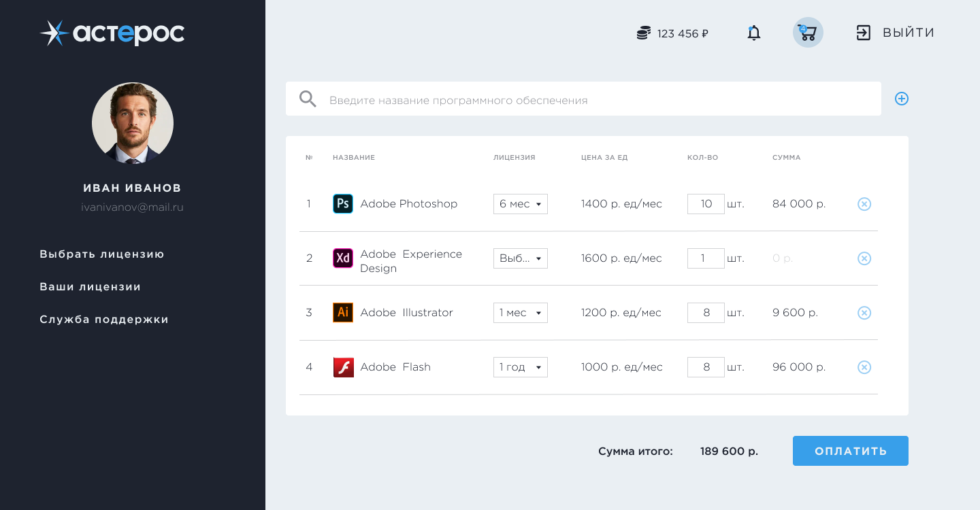The image size is (980, 510).
Task: Edit Illustrator quantity field
Action: 706,313
